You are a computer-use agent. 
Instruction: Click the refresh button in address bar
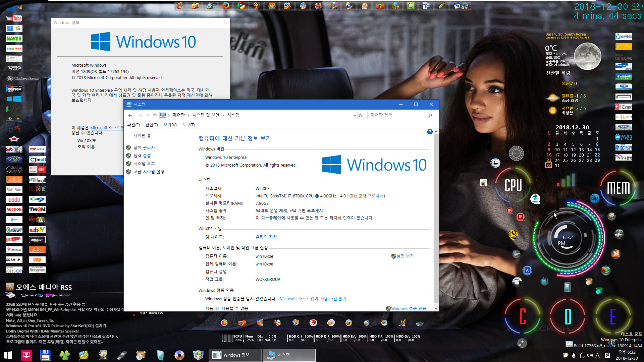[361, 115]
